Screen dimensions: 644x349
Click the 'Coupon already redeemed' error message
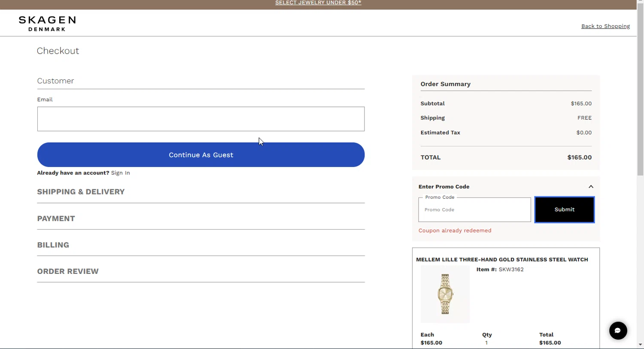(455, 231)
